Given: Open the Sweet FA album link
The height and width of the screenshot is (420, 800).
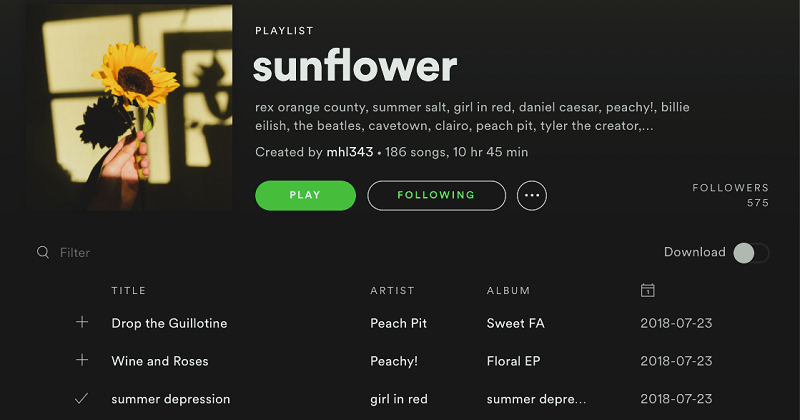Looking at the screenshot, I should tap(515, 323).
